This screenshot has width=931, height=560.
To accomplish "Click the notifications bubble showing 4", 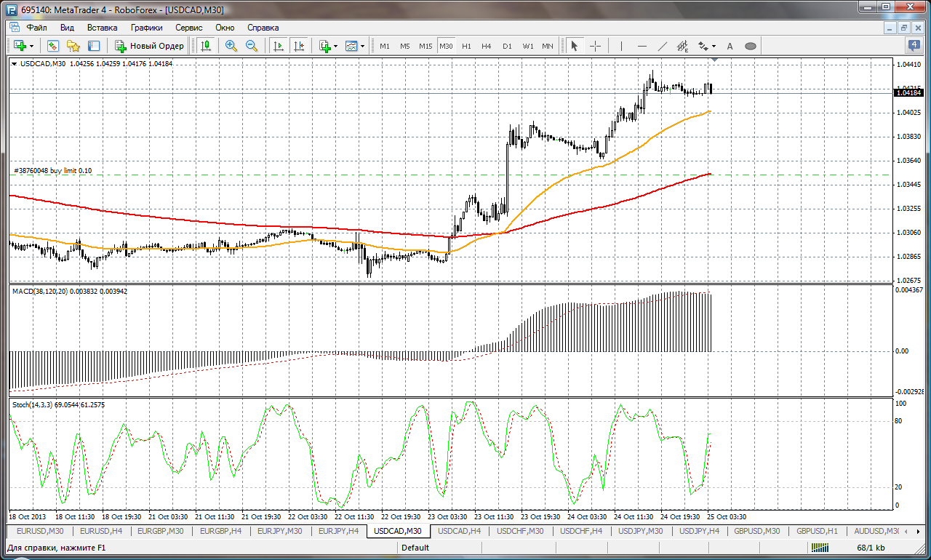I will point(914,45).
